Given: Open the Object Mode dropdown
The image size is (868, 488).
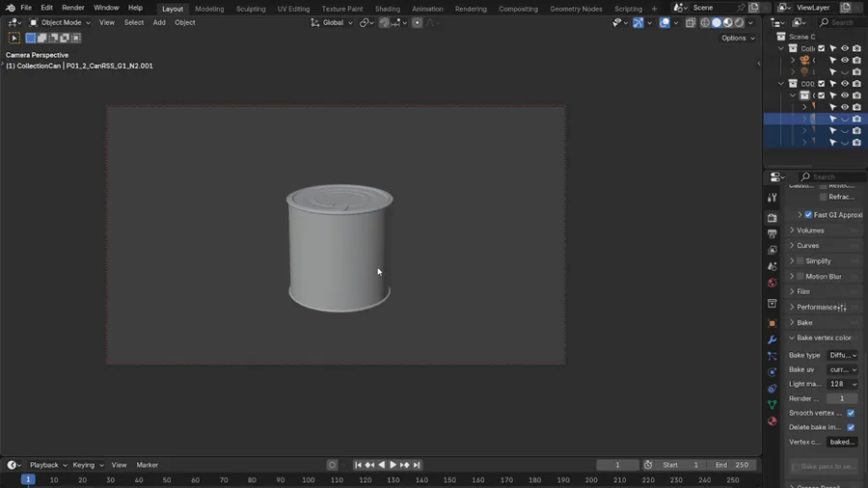Looking at the screenshot, I should 60,22.
